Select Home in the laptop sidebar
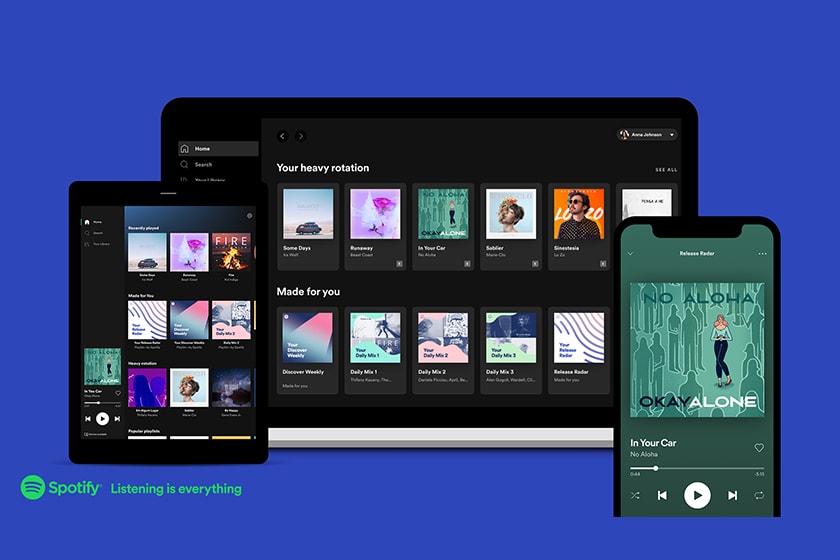Viewport: 840px width, 560px height. (203, 149)
